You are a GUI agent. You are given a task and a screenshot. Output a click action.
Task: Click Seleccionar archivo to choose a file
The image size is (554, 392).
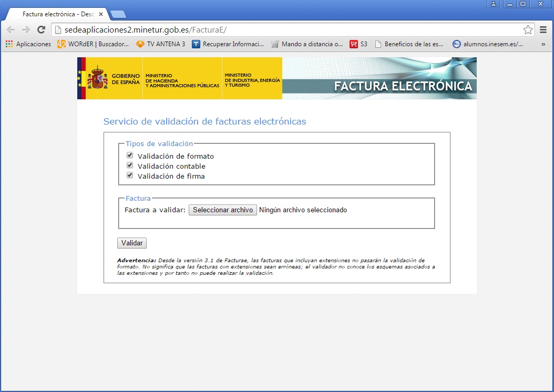tap(223, 210)
